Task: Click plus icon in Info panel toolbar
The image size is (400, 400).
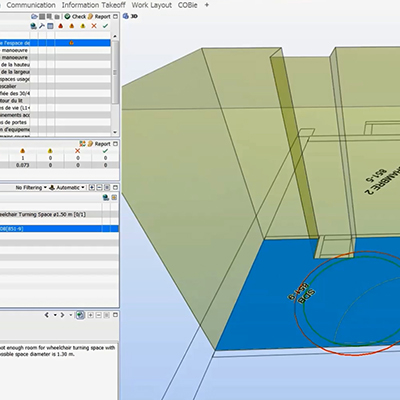Action: [90, 315]
